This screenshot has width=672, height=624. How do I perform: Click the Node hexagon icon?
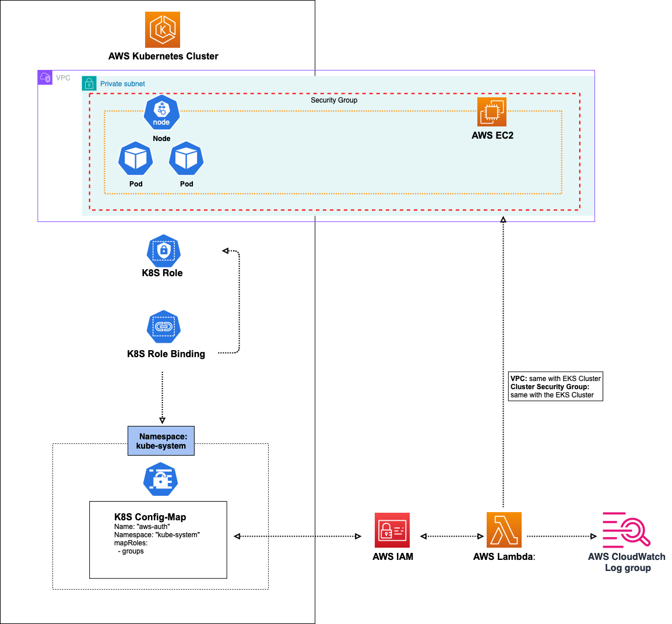point(161,111)
